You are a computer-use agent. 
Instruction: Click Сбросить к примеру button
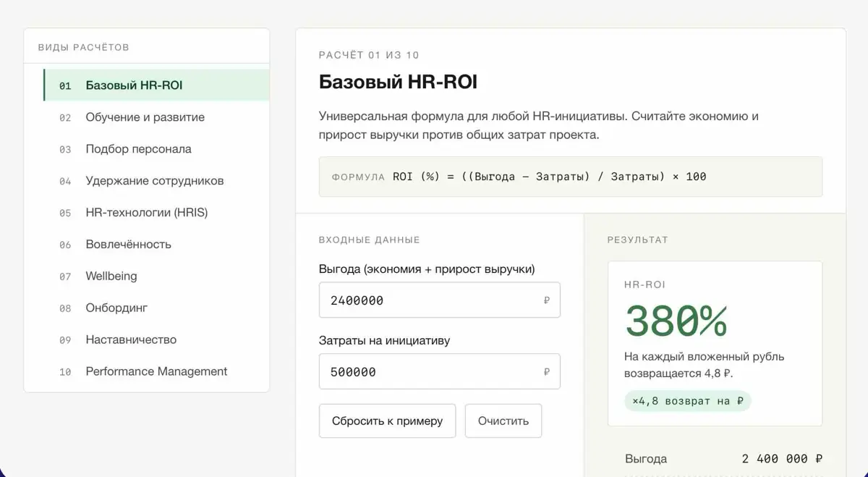[387, 421]
